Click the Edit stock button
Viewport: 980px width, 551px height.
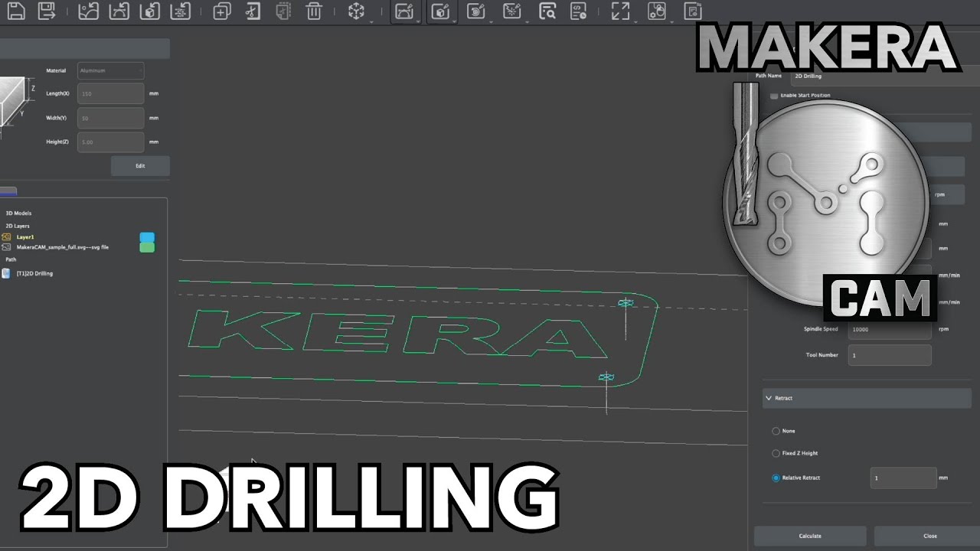click(140, 166)
